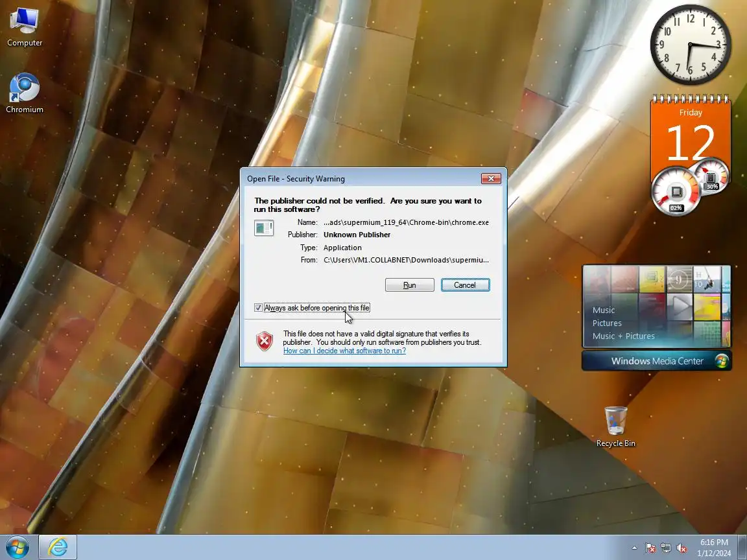Click the analog clock gadget

[x=691, y=45]
